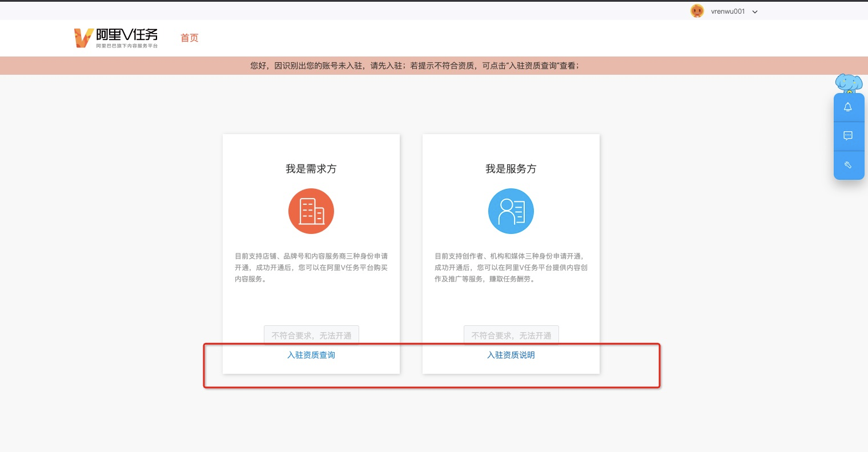Click the 需求方 description paragraph
Viewport: 868px width, 452px height.
(x=311, y=268)
